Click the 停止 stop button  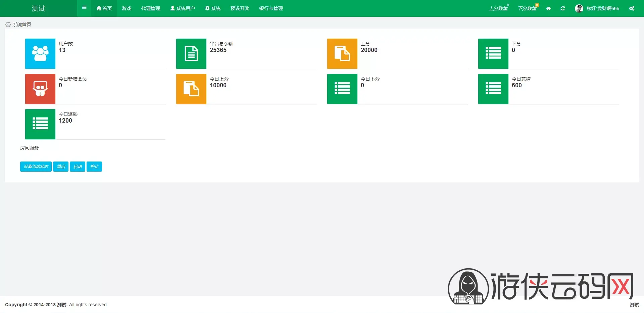[94, 167]
